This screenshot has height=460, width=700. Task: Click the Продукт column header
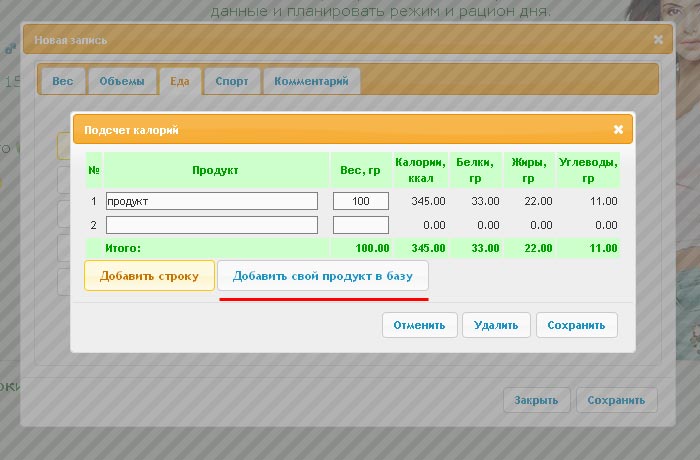point(215,170)
